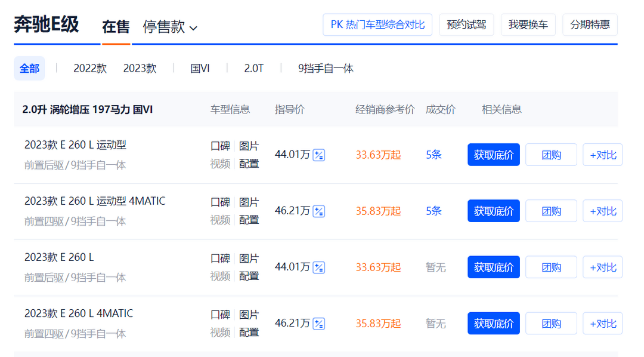Viewport: 644px width, 357px height.
Task: Click 图片 in the 2023款 E 260 L row
Action: pyautogui.click(x=249, y=258)
